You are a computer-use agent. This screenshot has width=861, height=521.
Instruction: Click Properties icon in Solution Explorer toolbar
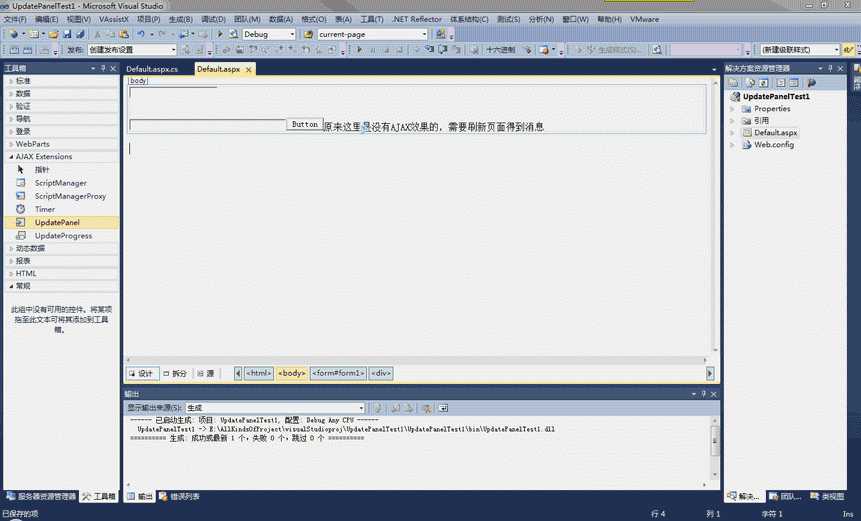click(733, 83)
